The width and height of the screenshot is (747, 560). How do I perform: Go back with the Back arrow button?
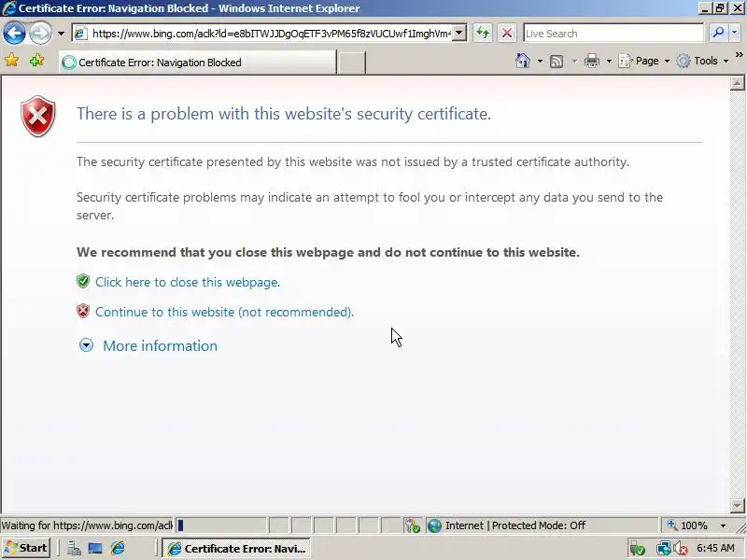pyautogui.click(x=14, y=34)
